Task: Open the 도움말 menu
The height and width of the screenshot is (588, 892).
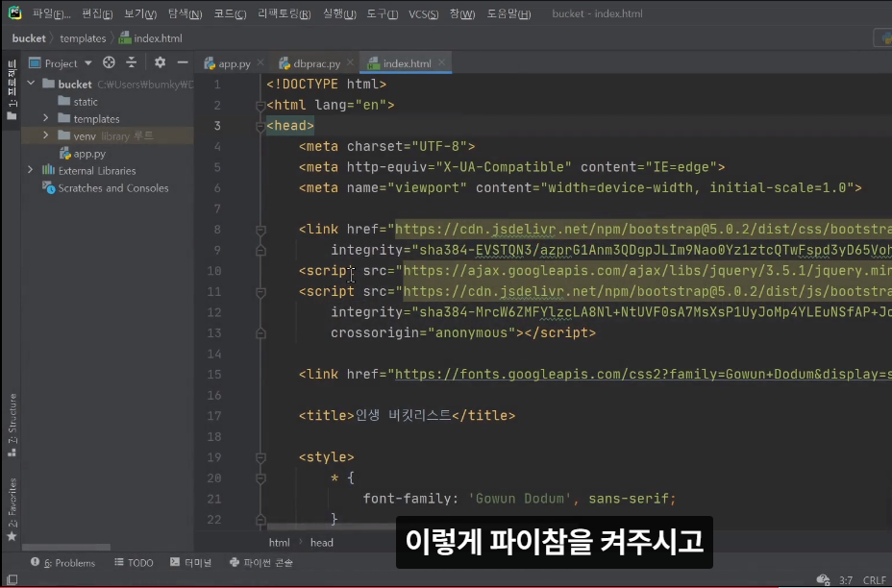Action: (x=508, y=13)
